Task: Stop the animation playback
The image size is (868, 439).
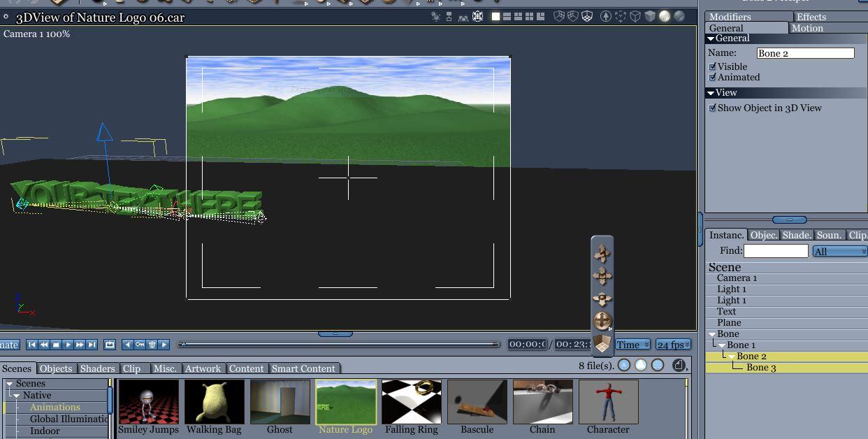Action: [56, 345]
